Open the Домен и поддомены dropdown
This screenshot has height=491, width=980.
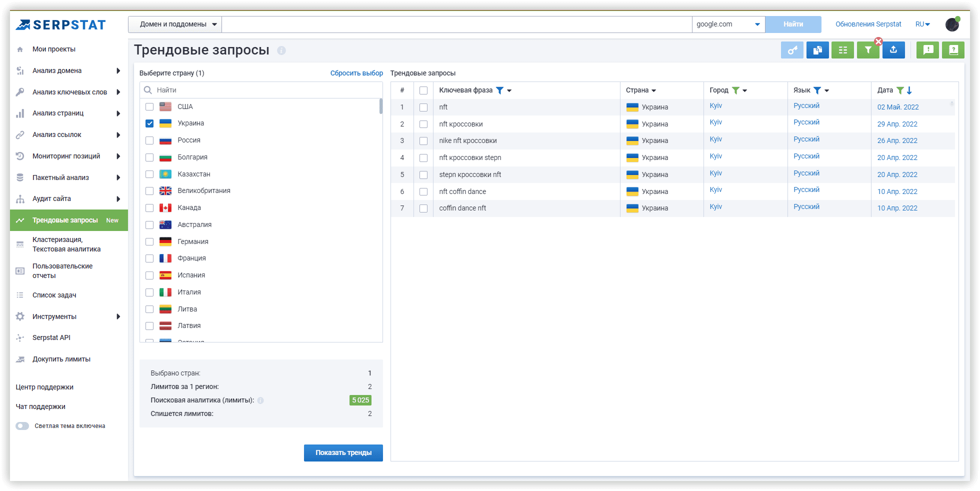[175, 24]
